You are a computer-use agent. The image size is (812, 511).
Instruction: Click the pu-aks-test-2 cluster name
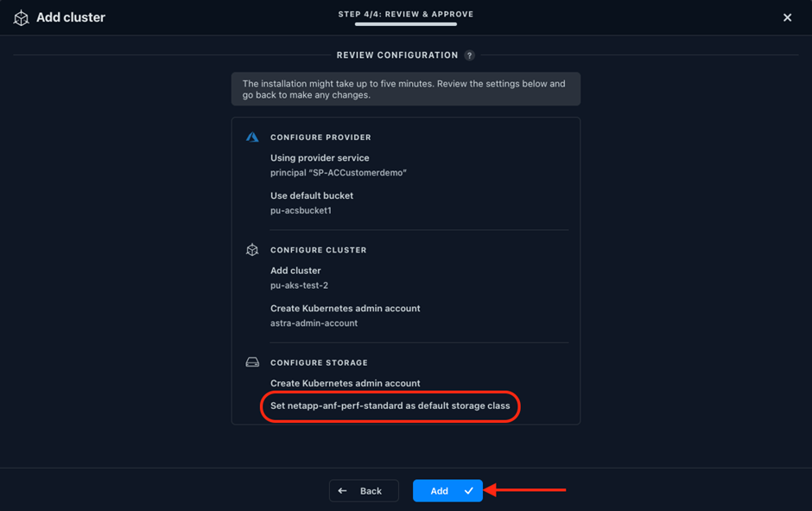click(x=300, y=285)
